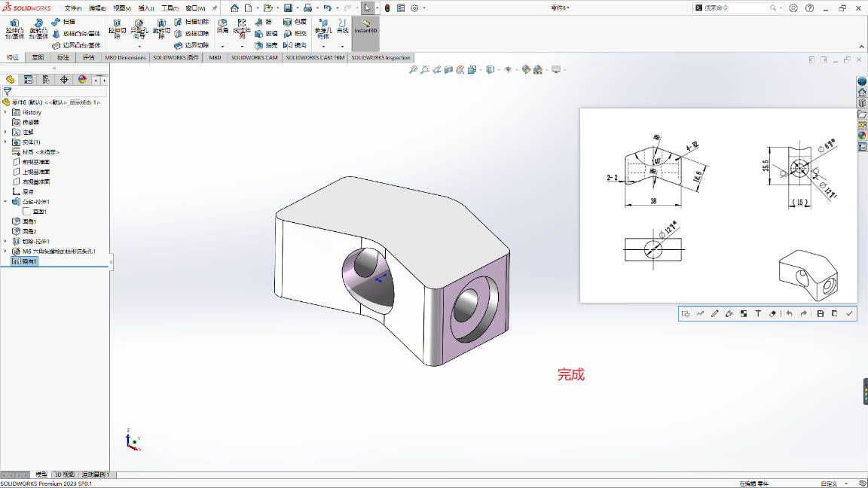The width and height of the screenshot is (868, 488).
Task: Select the 圆角2 fillet feature in tree
Action: (25, 231)
